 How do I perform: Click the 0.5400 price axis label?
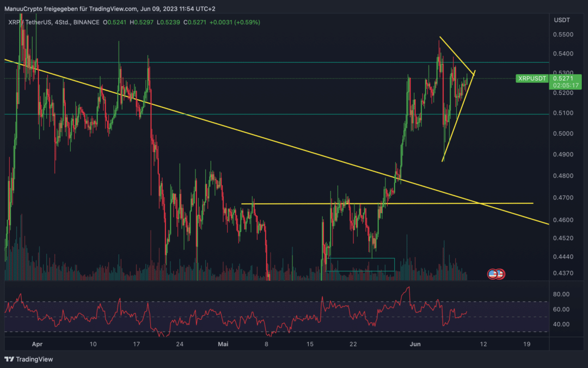tap(563, 53)
